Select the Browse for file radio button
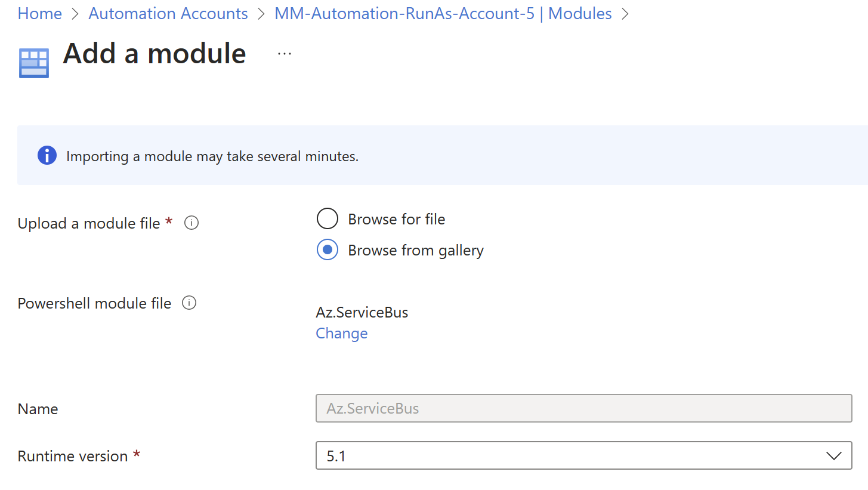The width and height of the screenshot is (868, 490). (x=328, y=218)
